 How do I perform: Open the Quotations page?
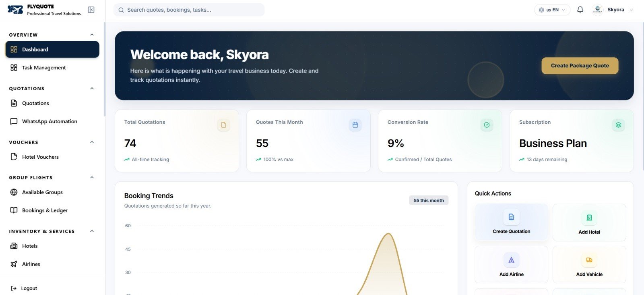(x=52, y=103)
